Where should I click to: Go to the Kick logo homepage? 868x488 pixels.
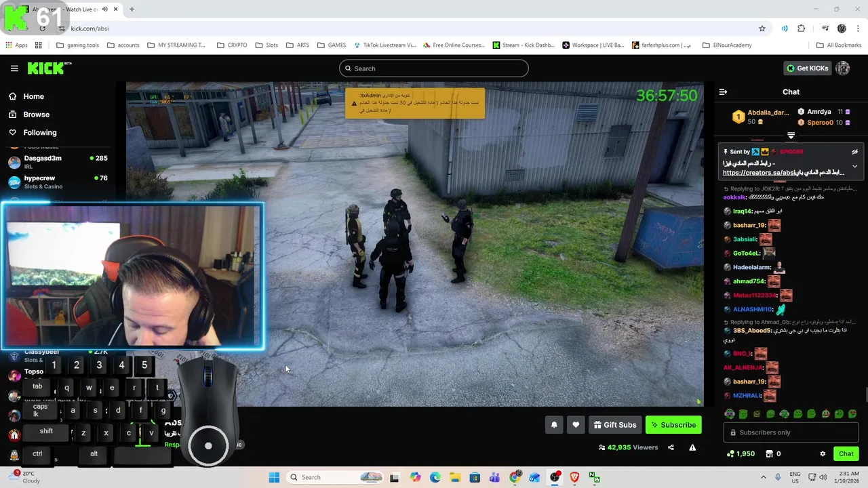(x=49, y=68)
